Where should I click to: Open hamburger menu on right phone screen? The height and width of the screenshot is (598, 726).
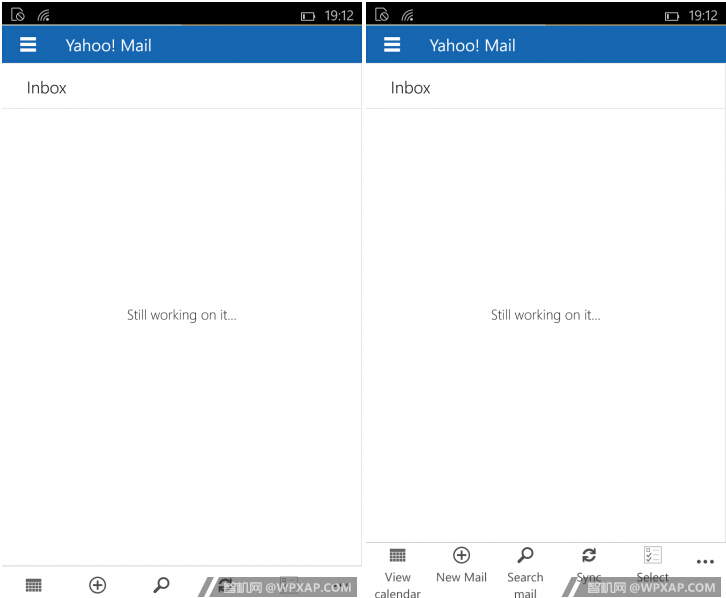coord(392,45)
